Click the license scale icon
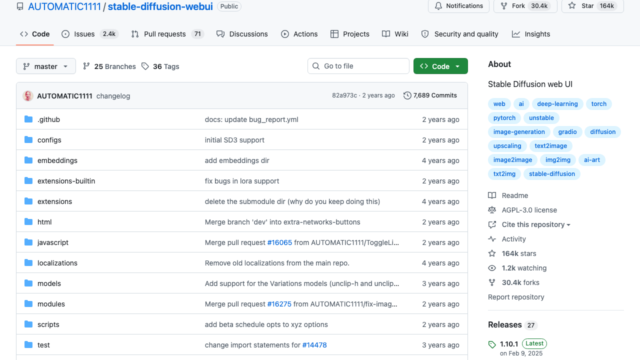Screen dimensions: 640x360 tap(492, 210)
